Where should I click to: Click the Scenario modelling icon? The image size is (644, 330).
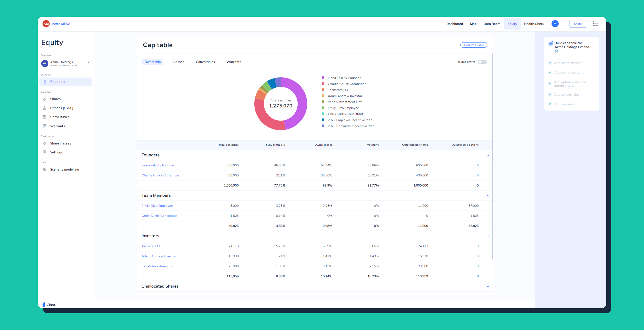tap(44, 170)
